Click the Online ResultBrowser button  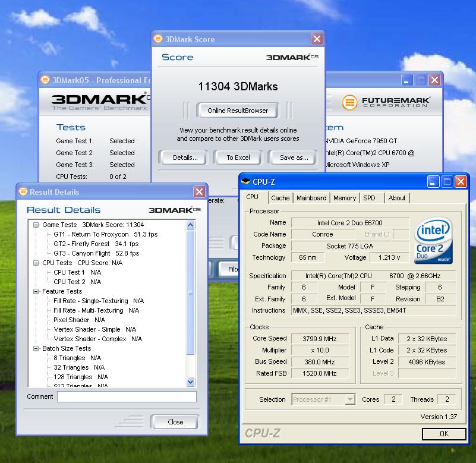coord(238,111)
